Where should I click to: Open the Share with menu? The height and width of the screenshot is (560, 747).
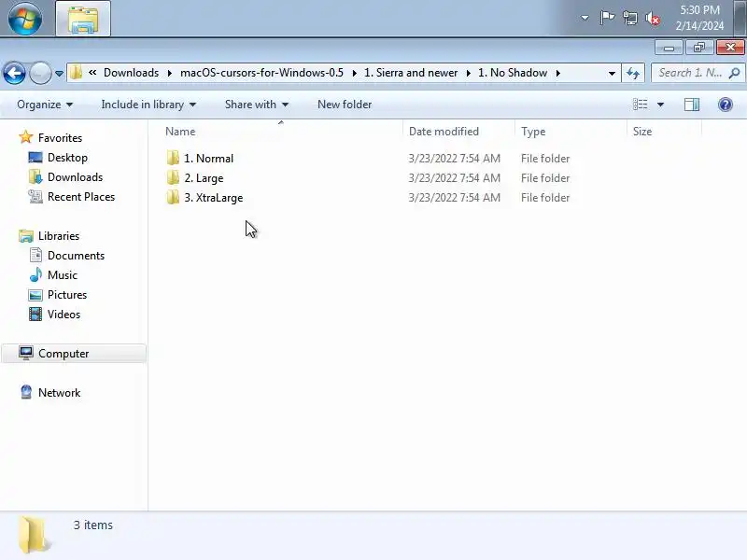(256, 105)
